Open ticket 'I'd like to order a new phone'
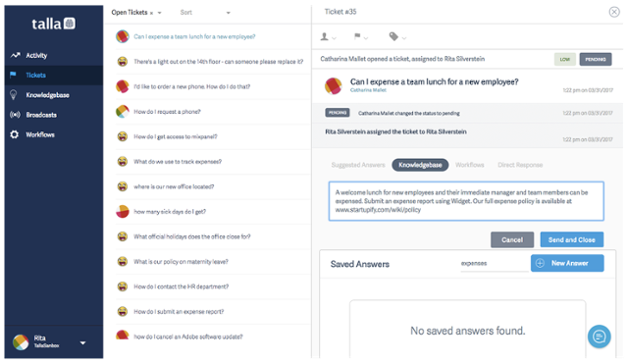 (x=192, y=86)
